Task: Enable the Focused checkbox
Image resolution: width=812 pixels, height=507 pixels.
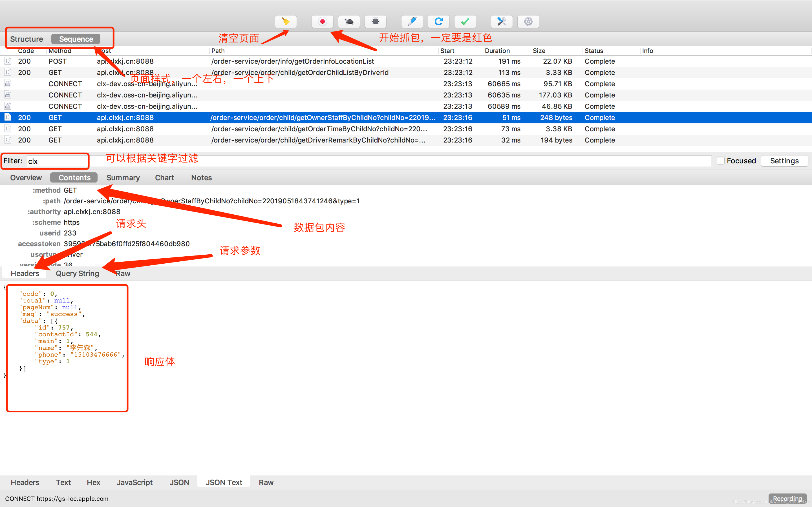Action: (720, 161)
